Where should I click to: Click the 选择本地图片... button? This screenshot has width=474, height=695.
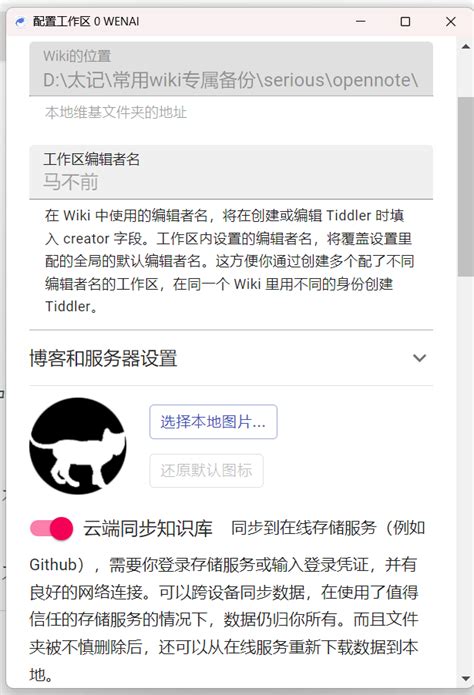[x=213, y=422]
